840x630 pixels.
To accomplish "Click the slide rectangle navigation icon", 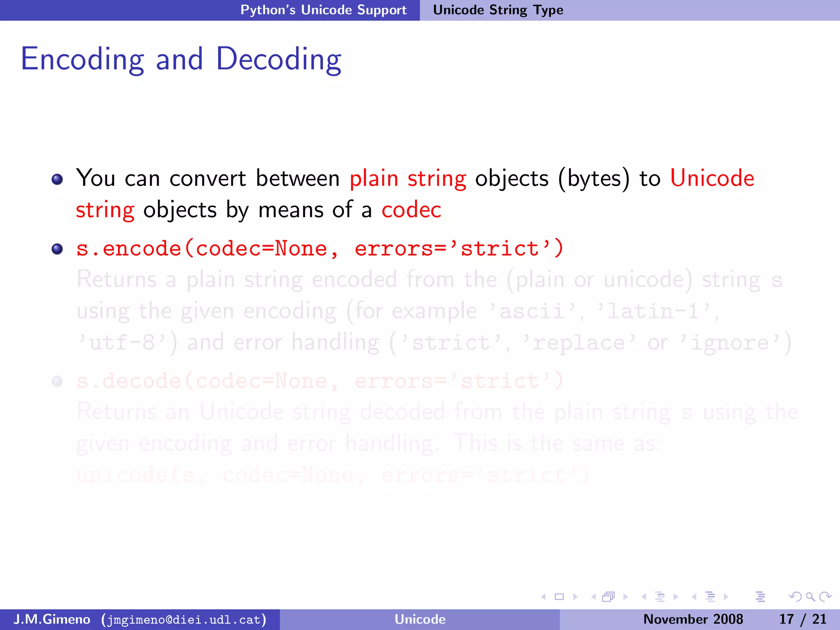I will coord(559,597).
